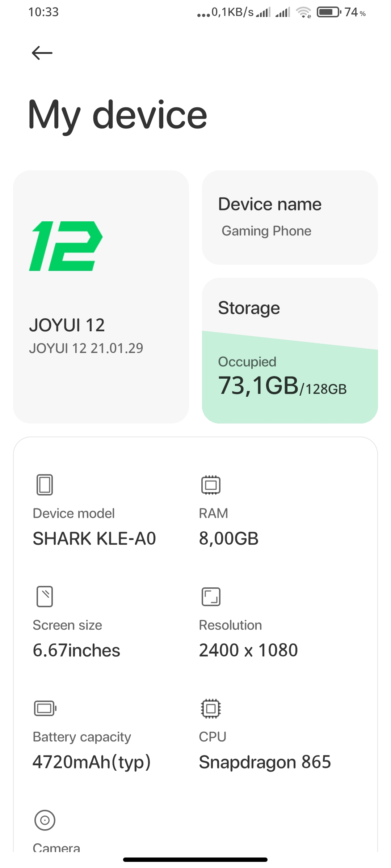
Task: Tap the Screen size icon
Action: pyautogui.click(x=45, y=596)
